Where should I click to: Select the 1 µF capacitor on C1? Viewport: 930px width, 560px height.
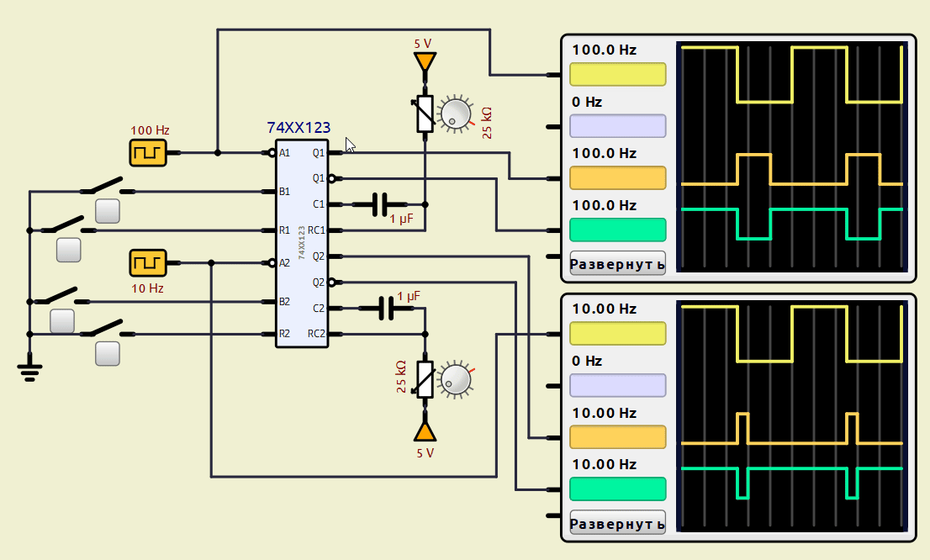(x=379, y=204)
